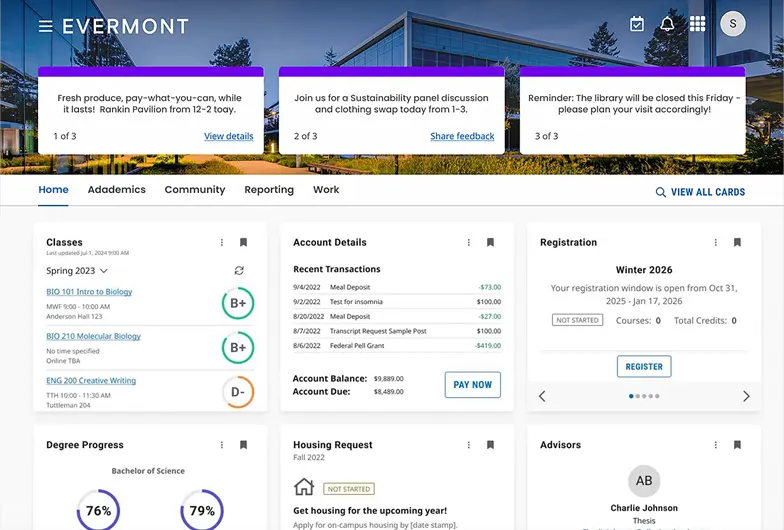Open View details on fresh produce announcement

coord(228,136)
